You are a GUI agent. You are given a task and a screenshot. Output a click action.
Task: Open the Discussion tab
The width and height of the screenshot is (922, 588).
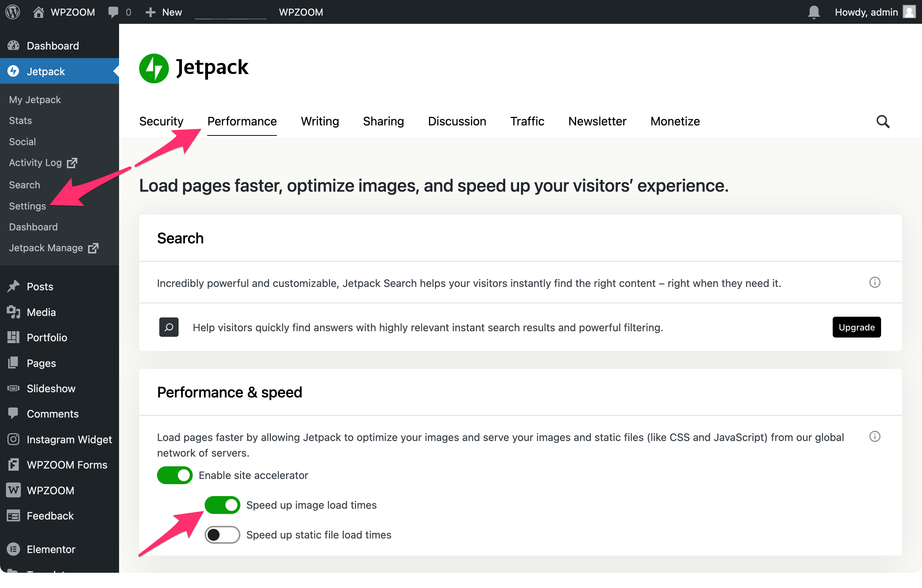click(457, 121)
